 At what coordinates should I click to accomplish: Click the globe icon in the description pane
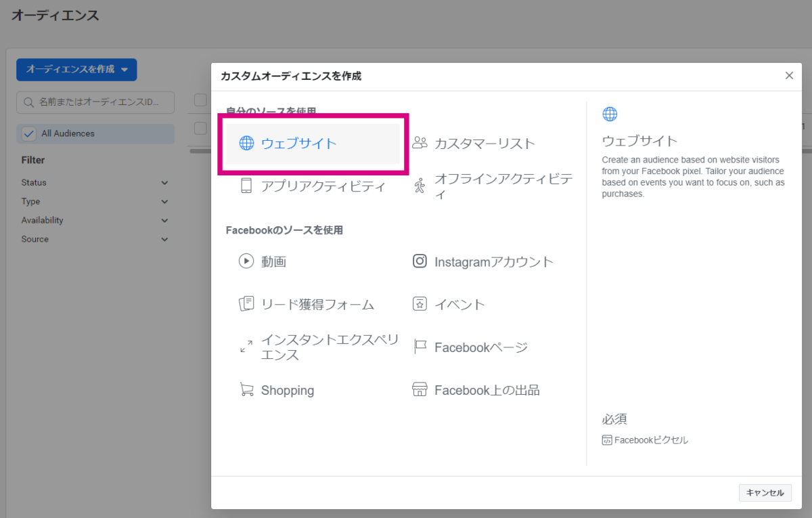click(610, 114)
